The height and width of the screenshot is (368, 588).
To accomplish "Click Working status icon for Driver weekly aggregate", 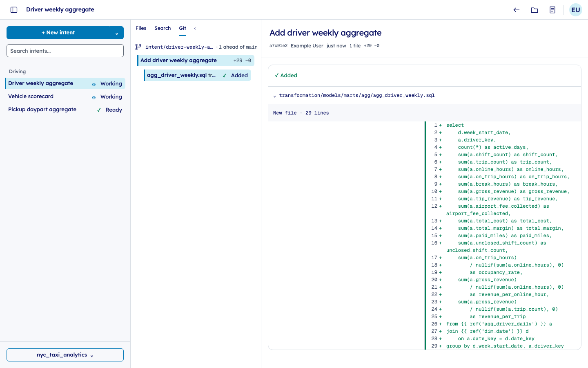I will pyautogui.click(x=94, y=84).
